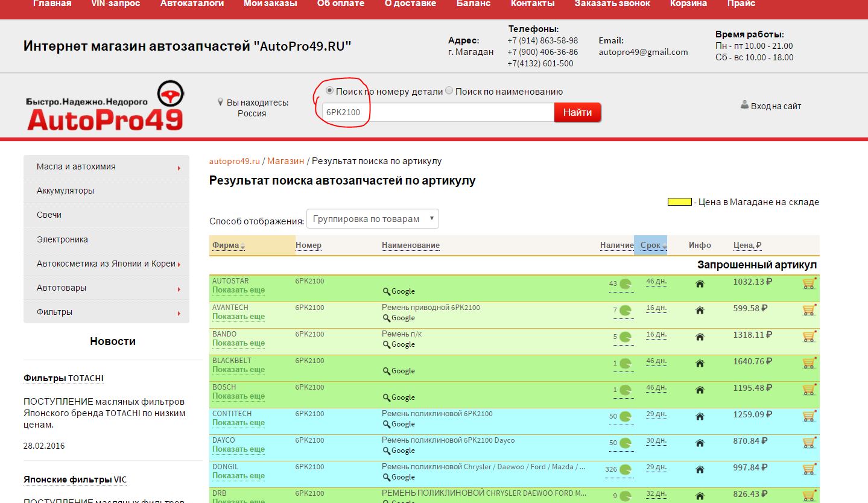Image resolution: width=868 pixels, height=503 pixels.
Task: Open Японские фильтры VIC news
Action: (x=75, y=479)
